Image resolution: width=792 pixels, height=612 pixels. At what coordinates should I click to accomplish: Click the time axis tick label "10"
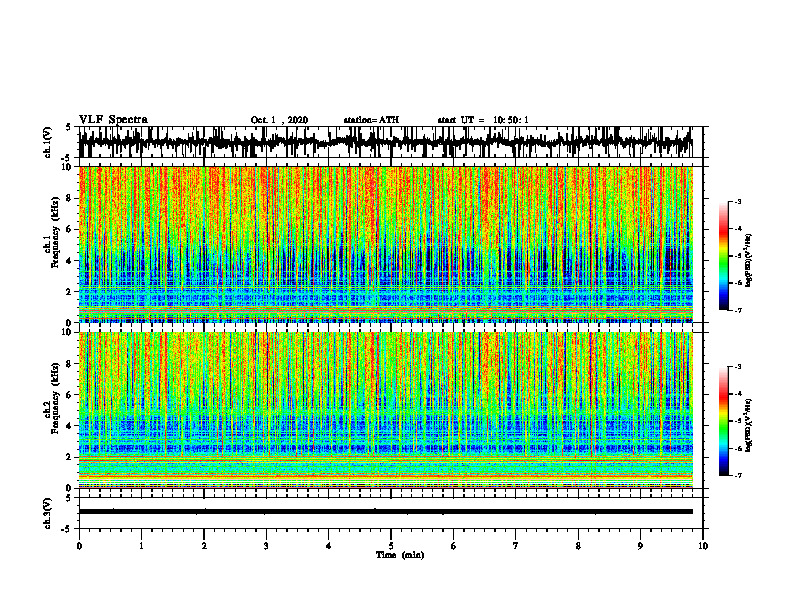coord(703,546)
